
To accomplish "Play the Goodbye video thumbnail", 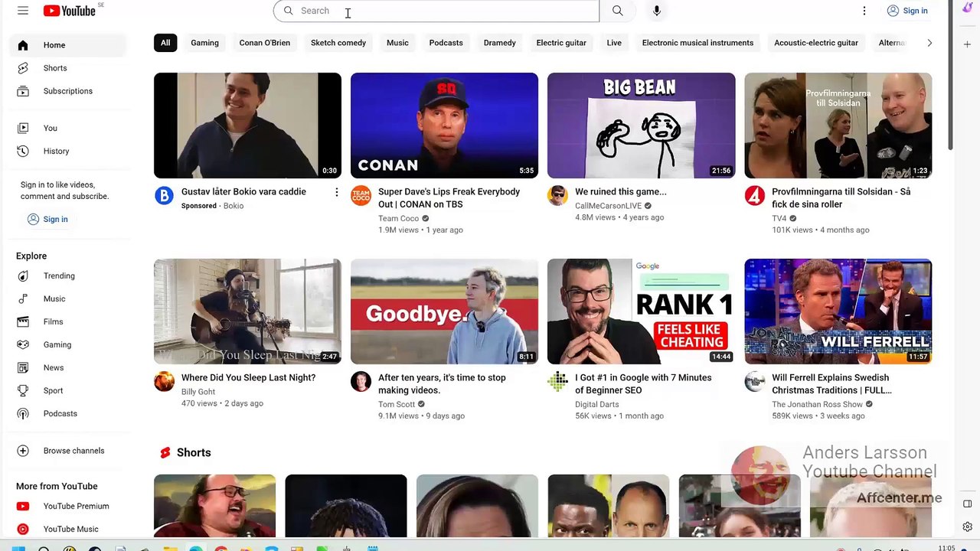I will coord(444,311).
